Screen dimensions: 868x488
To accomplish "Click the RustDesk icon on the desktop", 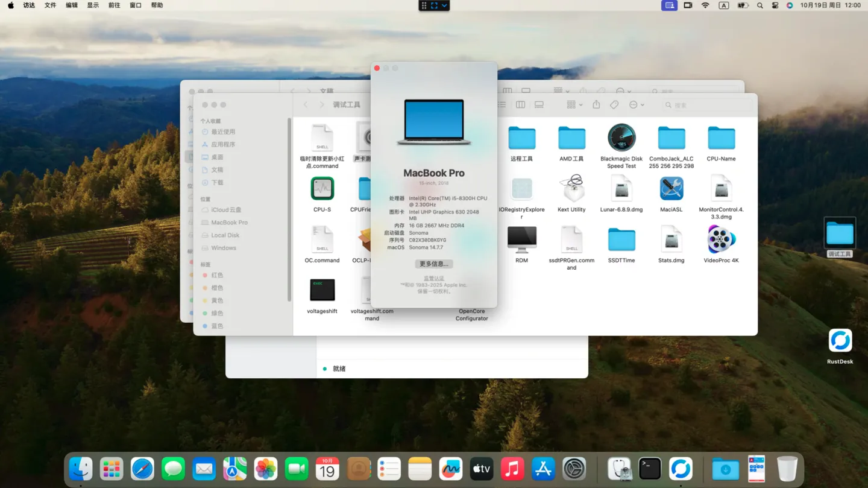I will click(x=840, y=341).
